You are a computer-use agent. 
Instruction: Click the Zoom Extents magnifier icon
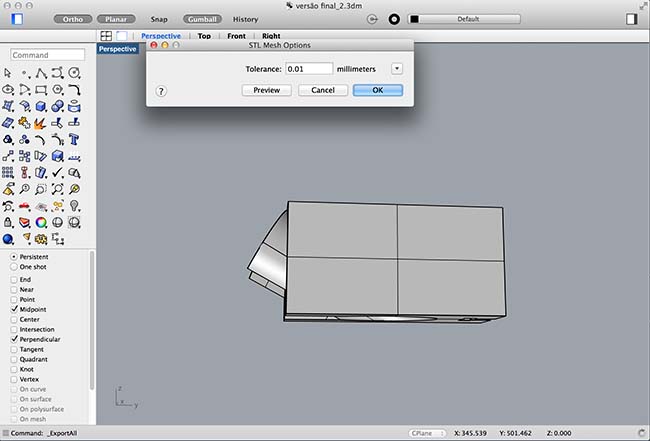coord(58,189)
